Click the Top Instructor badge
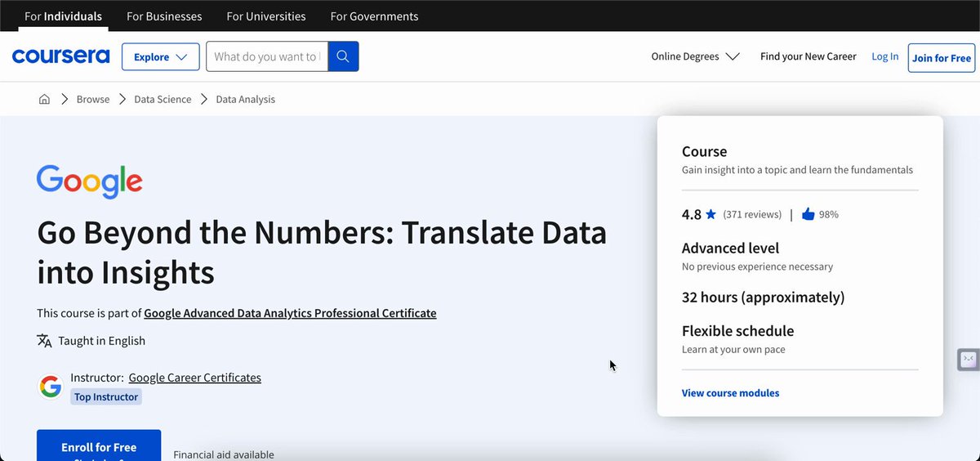Viewport: 980px width, 461px height. click(x=106, y=396)
